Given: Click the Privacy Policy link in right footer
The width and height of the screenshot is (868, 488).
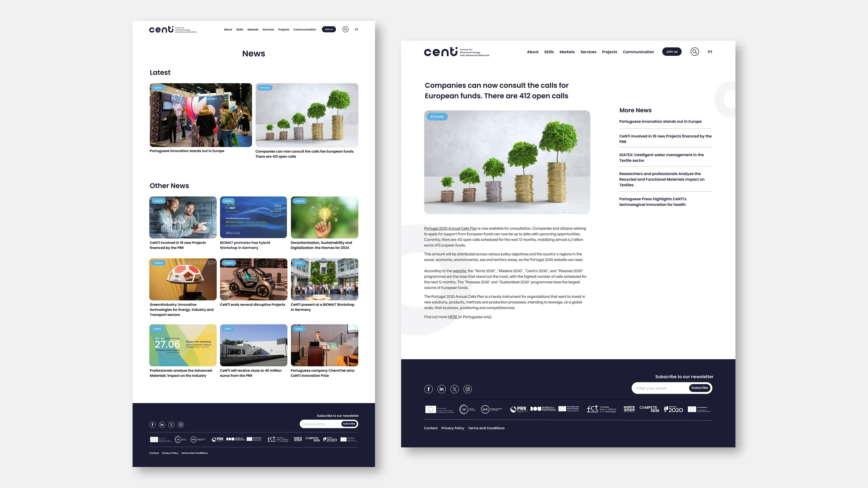Looking at the screenshot, I should 453,428.
